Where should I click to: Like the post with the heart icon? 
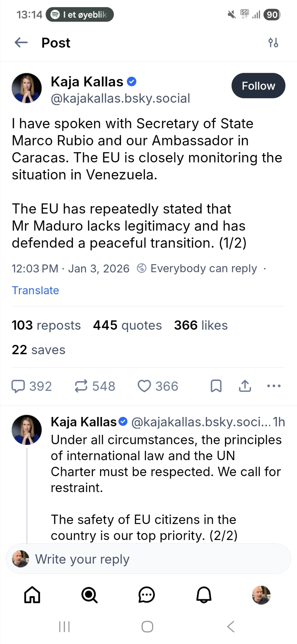tap(144, 386)
